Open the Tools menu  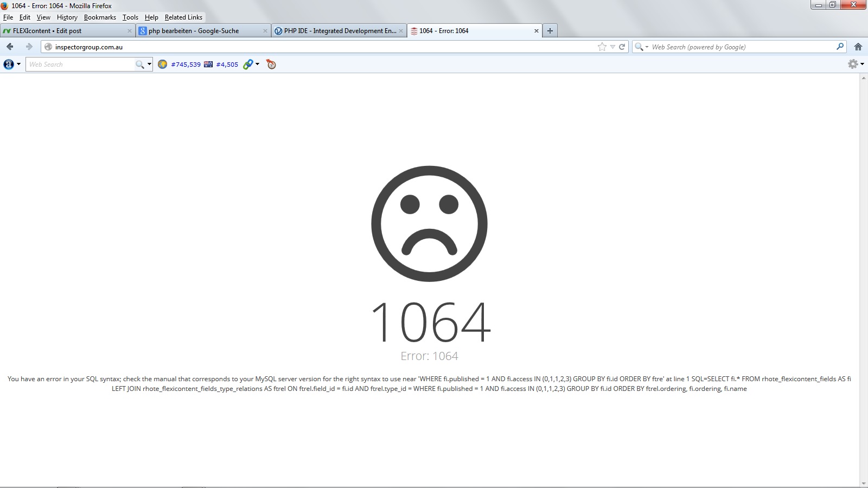click(130, 17)
